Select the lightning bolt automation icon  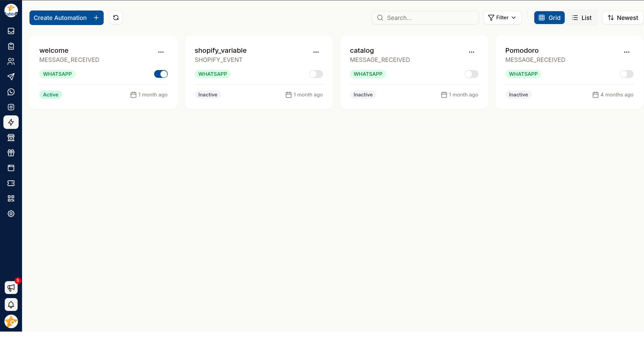[11, 122]
